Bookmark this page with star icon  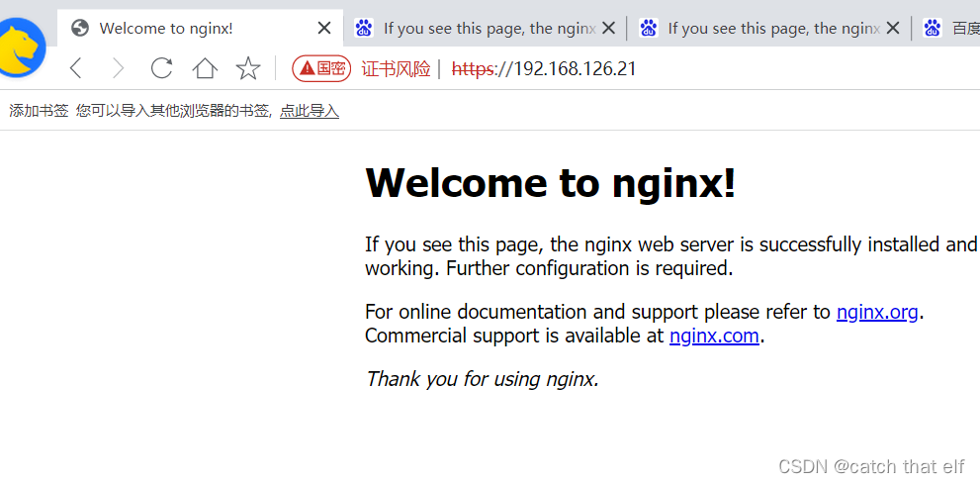[x=248, y=67]
